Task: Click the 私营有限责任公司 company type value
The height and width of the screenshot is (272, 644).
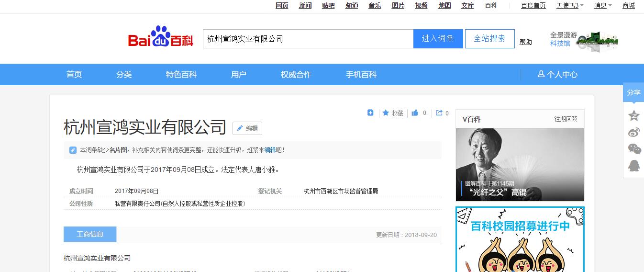Action: pos(180,204)
